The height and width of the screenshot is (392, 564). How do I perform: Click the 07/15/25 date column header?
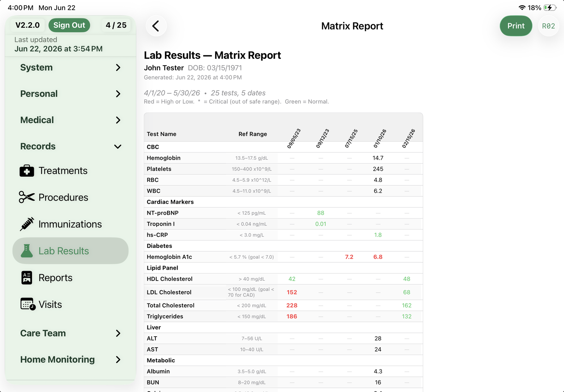(x=351, y=138)
